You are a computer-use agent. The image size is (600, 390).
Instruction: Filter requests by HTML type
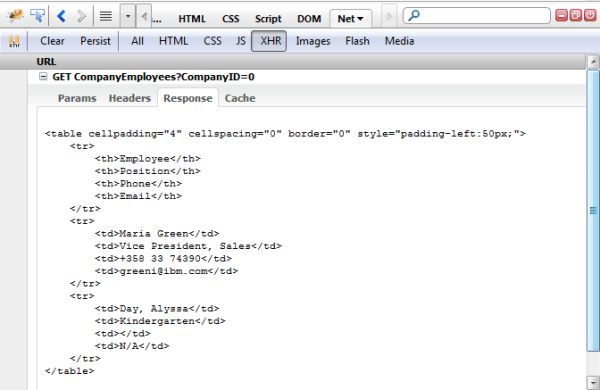point(173,41)
